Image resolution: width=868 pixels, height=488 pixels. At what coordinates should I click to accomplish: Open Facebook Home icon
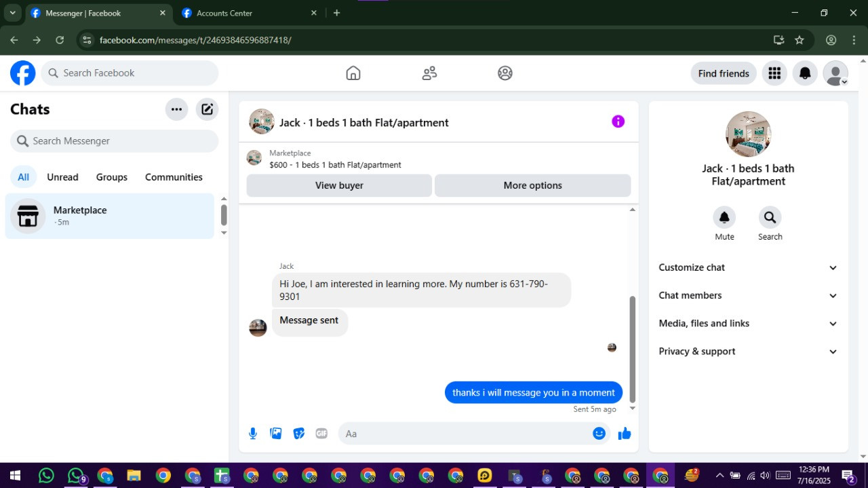pyautogui.click(x=353, y=73)
